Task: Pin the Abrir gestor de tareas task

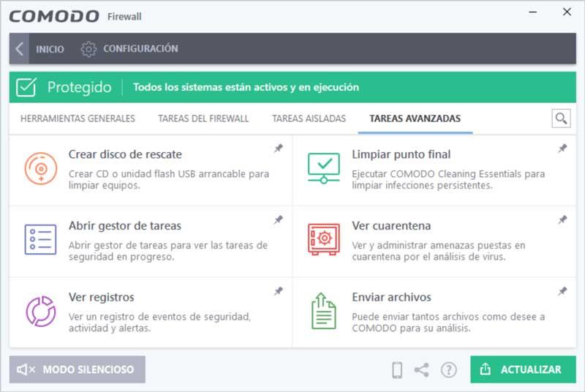Action: (x=279, y=220)
